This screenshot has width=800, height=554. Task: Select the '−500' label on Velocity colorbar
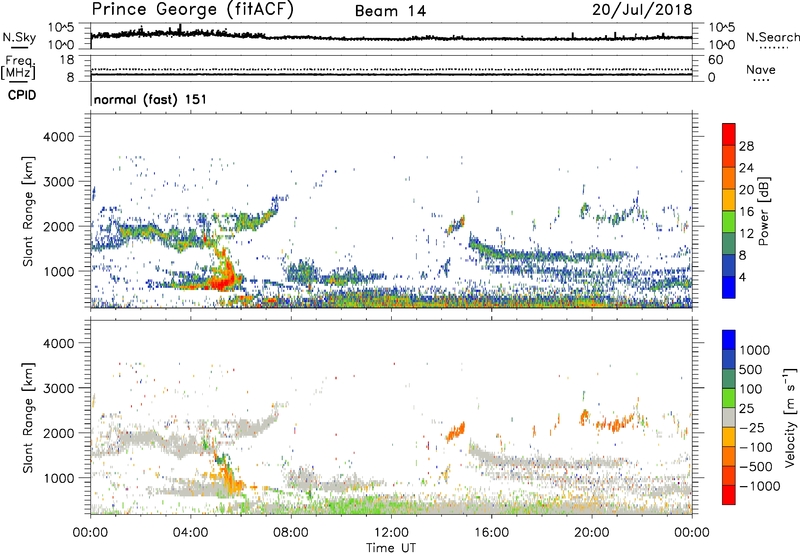(x=755, y=467)
